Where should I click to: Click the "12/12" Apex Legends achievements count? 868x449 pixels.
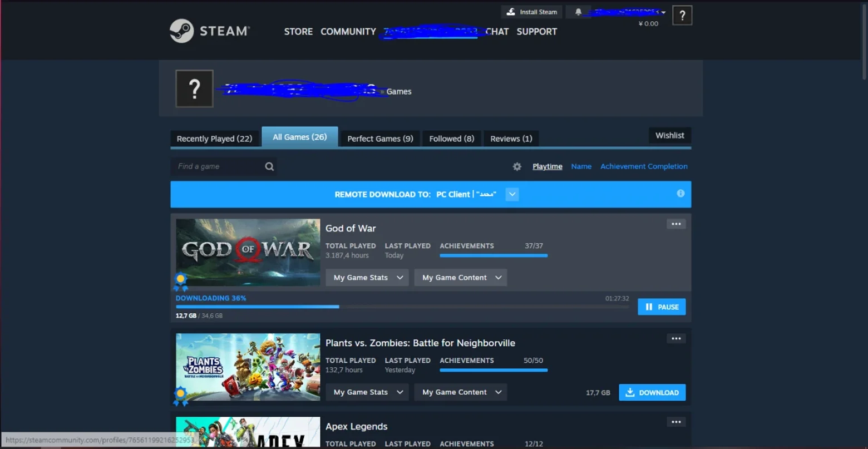534,443
